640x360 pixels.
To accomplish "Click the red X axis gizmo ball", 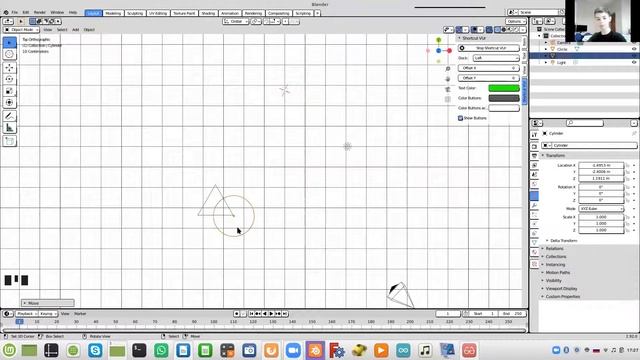I will 449,51.
